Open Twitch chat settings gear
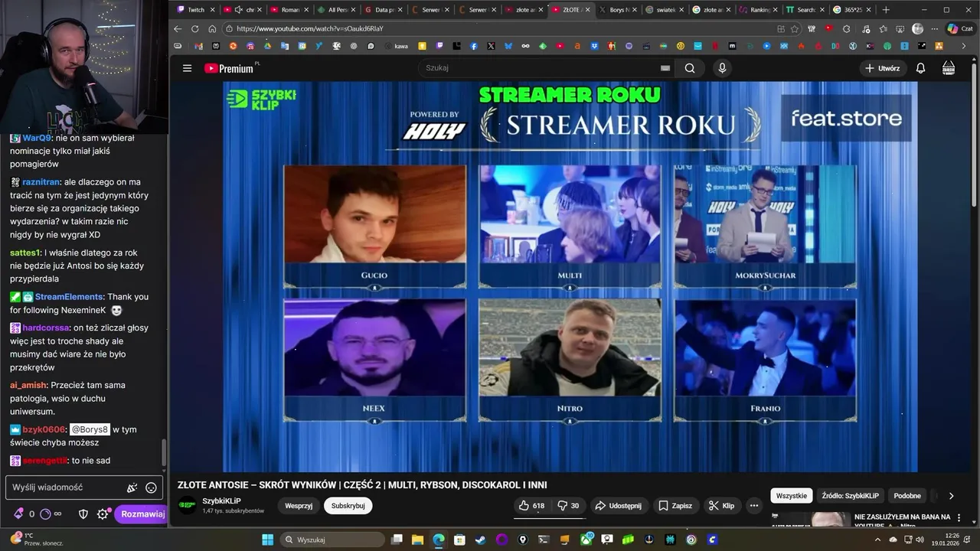The image size is (980, 551). 103,514
